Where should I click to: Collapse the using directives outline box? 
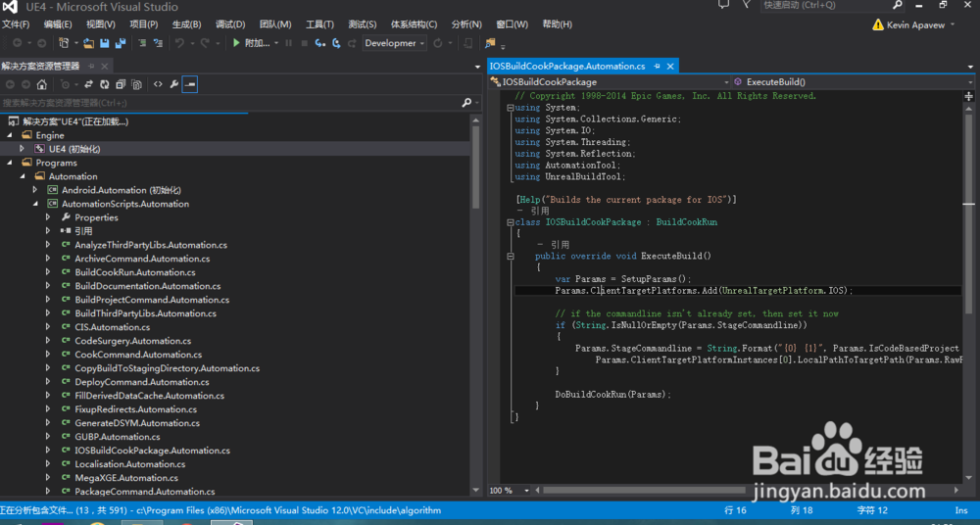[510, 108]
